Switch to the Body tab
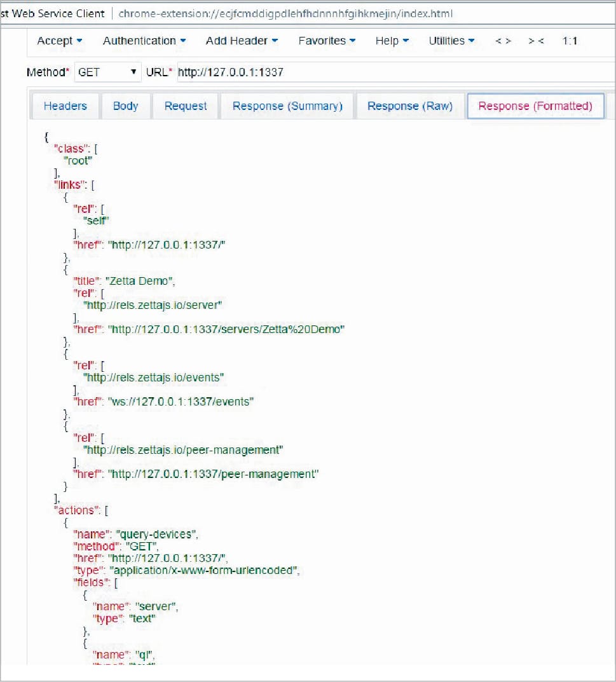The image size is (616, 682). pos(125,106)
